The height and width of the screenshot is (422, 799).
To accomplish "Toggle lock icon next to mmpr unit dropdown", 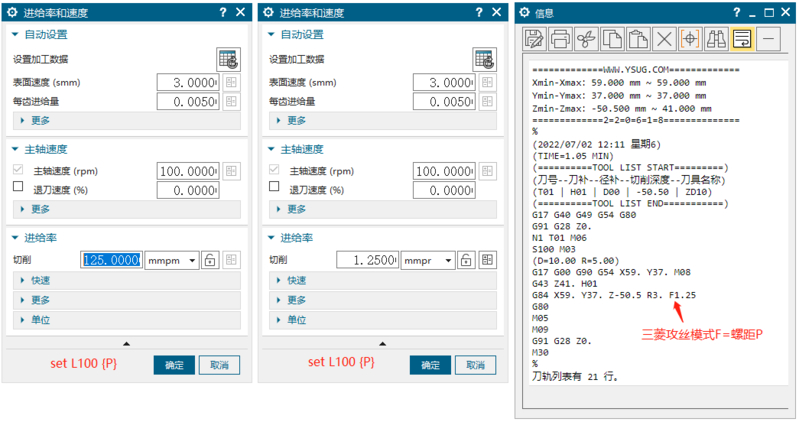I will pos(466,260).
